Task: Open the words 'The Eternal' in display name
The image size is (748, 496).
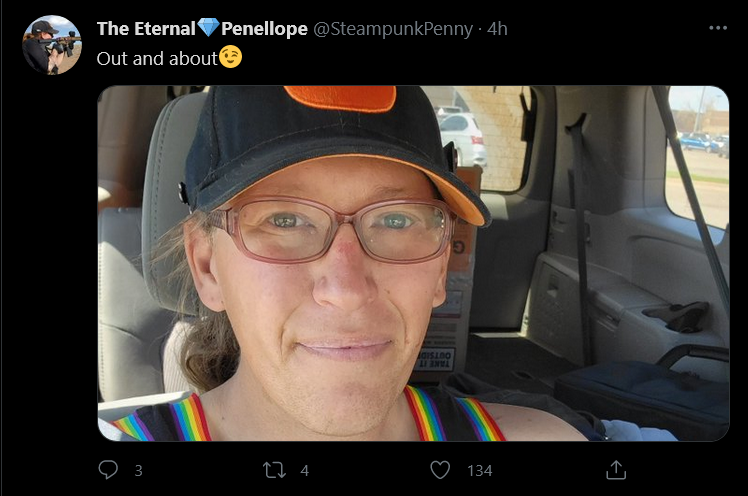Action: pyautogui.click(x=146, y=29)
